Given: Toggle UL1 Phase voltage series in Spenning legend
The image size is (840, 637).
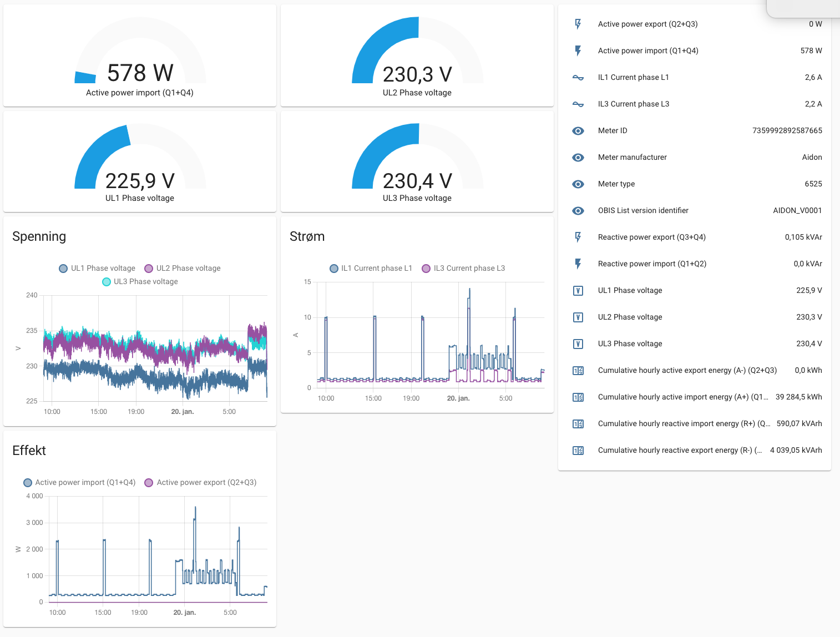Looking at the screenshot, I should (x=97, y=268).
